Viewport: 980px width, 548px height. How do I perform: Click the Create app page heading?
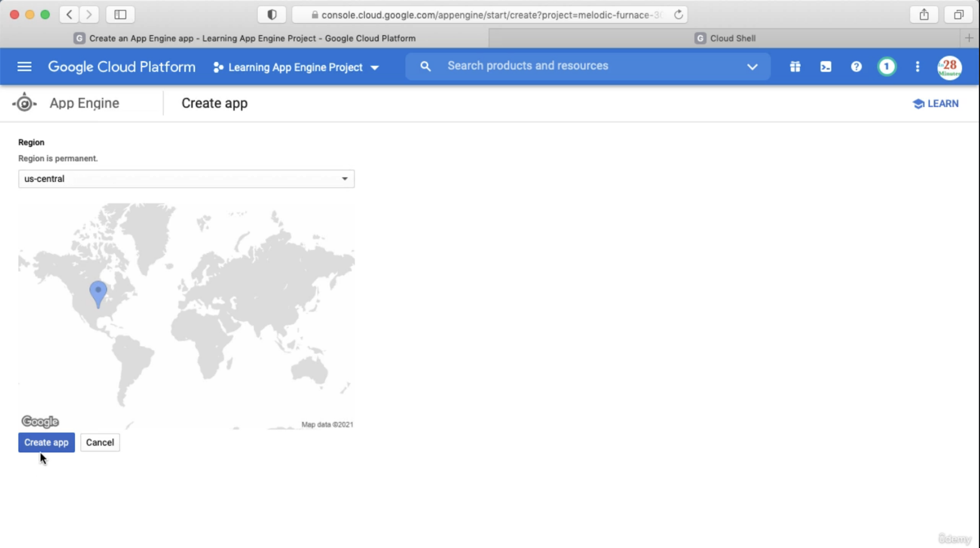[x=214, y=103]
